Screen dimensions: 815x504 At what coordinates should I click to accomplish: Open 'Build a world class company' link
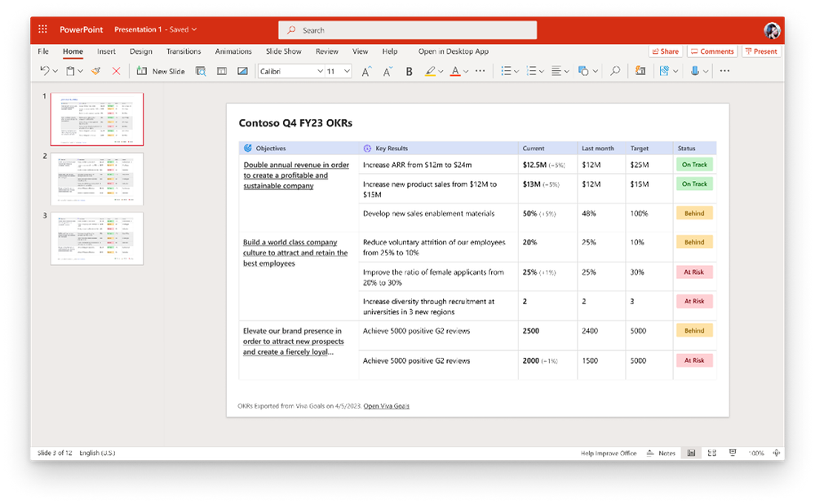(x=295, y=253)
